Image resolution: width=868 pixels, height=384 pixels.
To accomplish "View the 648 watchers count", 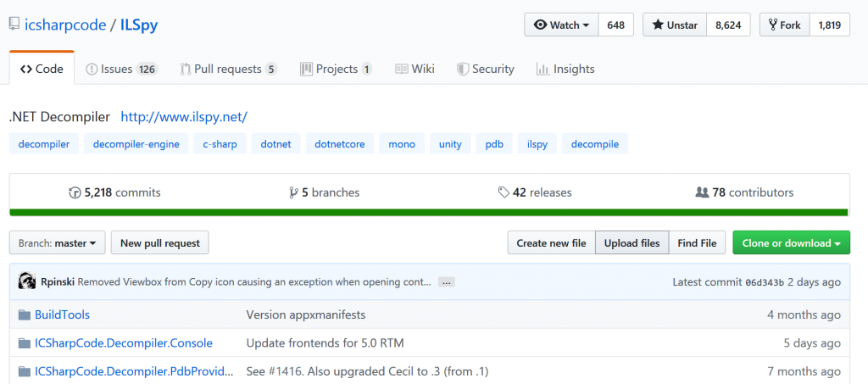I will (615, 25).
